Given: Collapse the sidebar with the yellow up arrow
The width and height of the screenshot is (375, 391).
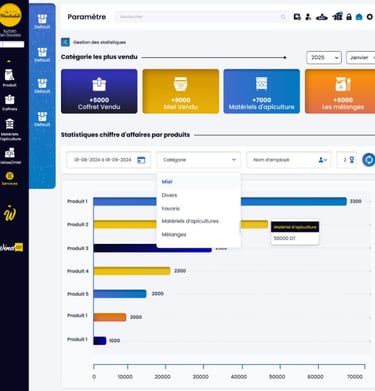Looking at the screenshot, I should pyautogui.click(x=9, y=61).
